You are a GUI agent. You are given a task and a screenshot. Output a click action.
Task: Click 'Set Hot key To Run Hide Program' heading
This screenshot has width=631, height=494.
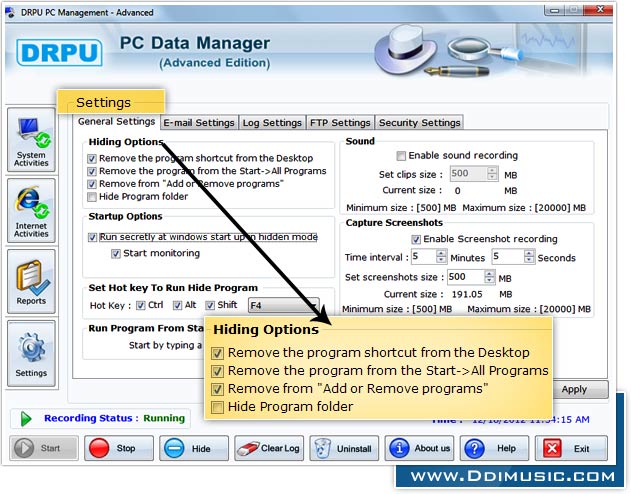tap(173, 288)
